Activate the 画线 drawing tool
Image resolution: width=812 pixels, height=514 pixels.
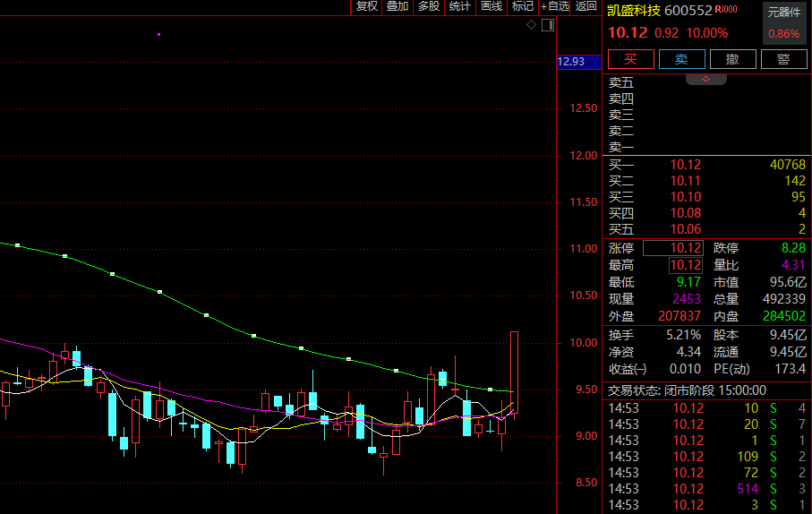tap(491, 6)
